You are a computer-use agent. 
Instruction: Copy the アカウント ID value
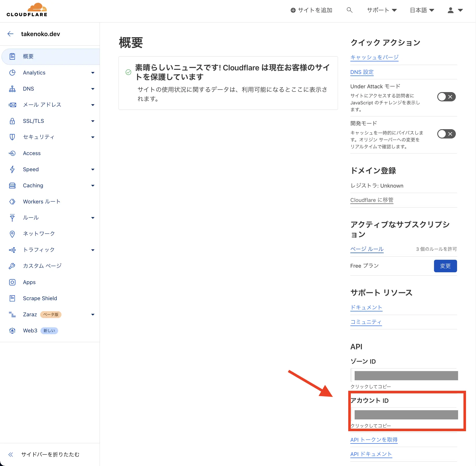(406, 415)
